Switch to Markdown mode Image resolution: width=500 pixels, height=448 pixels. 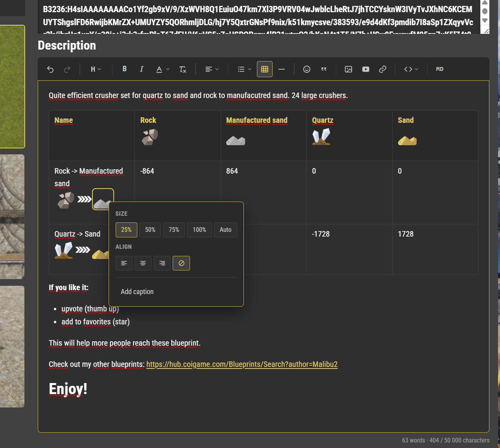[x=440, y=69]
